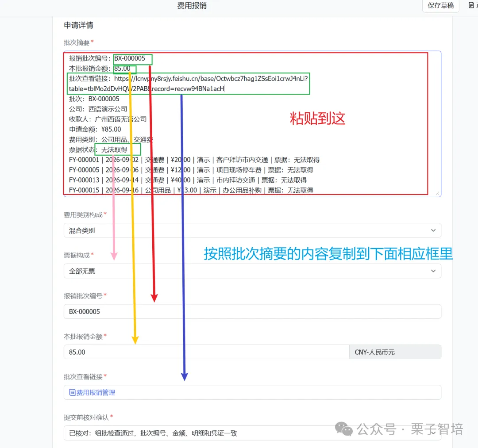Click the 申请详情 section heading
The image size is (478, 448).
pyautogui.click(x=79, y=25)
